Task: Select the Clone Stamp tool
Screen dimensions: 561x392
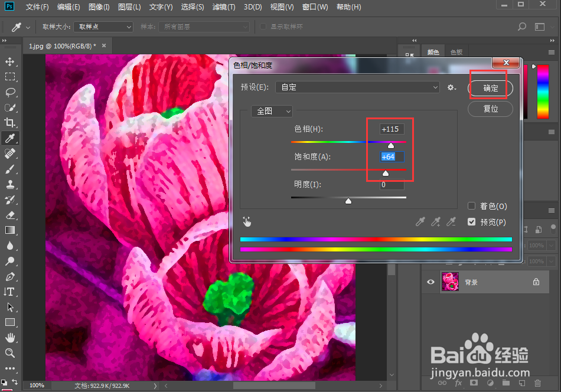Action: pos(9,184)
